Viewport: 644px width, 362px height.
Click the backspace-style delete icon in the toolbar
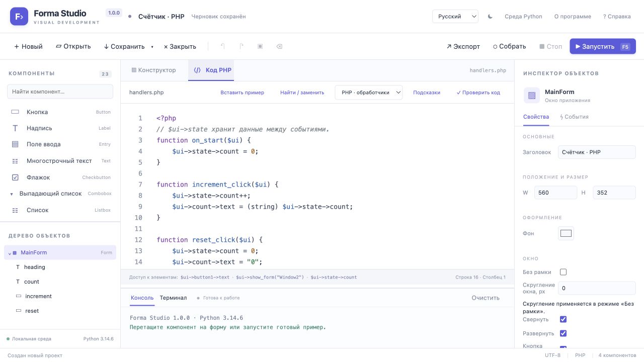[279, 46]
